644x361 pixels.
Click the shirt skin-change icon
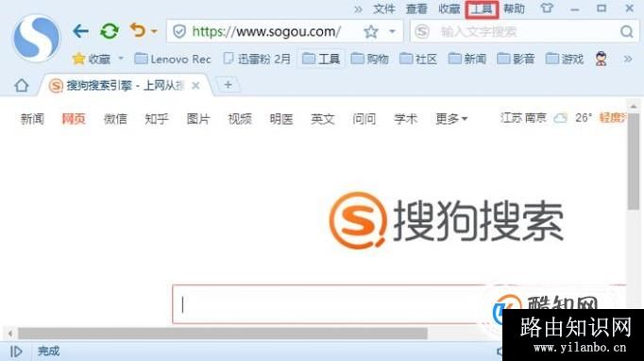pos(547,9)
